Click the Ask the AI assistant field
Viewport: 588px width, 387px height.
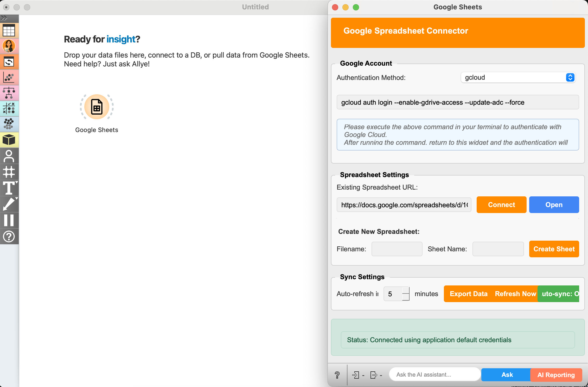click(x=435, y=375)
